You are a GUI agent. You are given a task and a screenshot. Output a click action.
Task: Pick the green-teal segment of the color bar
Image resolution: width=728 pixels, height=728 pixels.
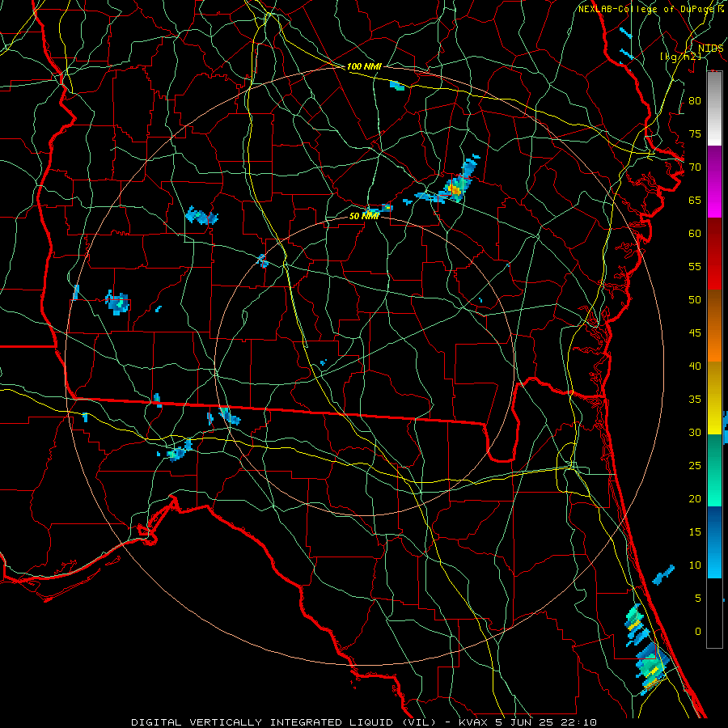(714, 470)
